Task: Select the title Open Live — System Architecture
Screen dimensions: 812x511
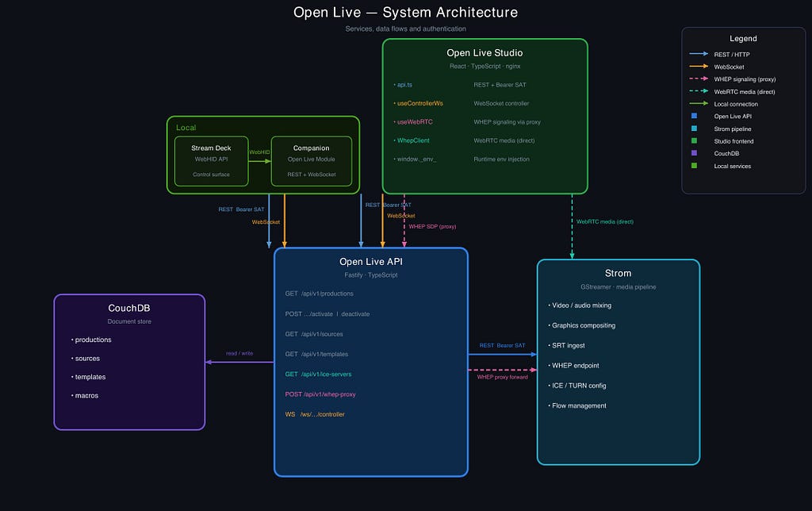Action: coord(405,13)
